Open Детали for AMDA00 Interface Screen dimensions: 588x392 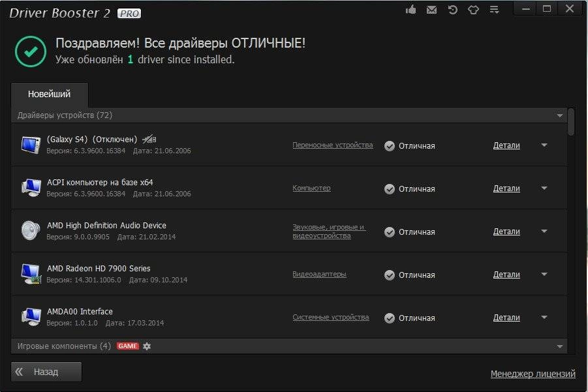point(506,318)
